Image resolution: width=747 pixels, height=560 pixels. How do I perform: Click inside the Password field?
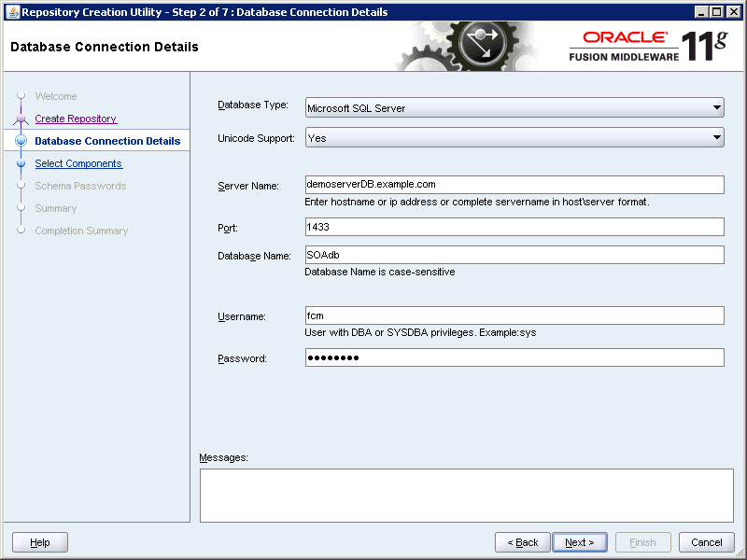514,357
